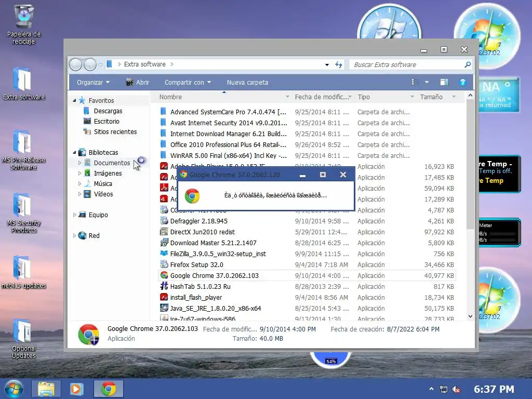Collapse the Favoritos tree section
Screen dimensions: 532x399
(x=74, y=100)
